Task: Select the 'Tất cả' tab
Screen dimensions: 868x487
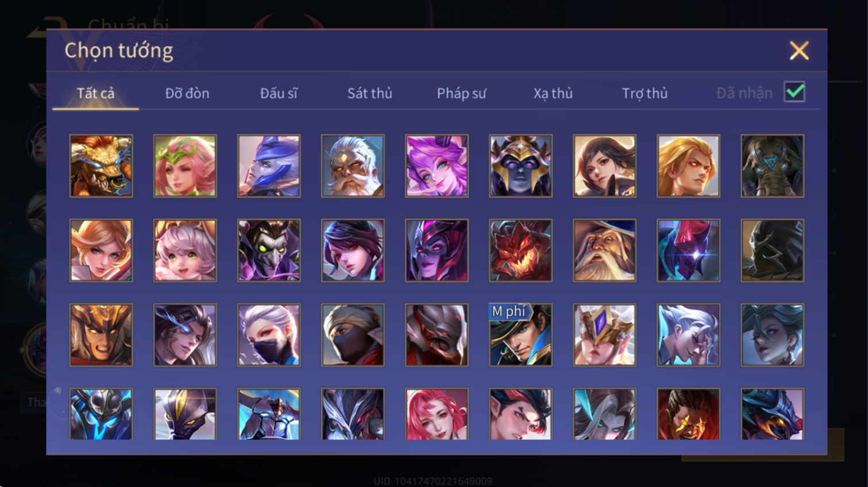Action: (95, 93)
